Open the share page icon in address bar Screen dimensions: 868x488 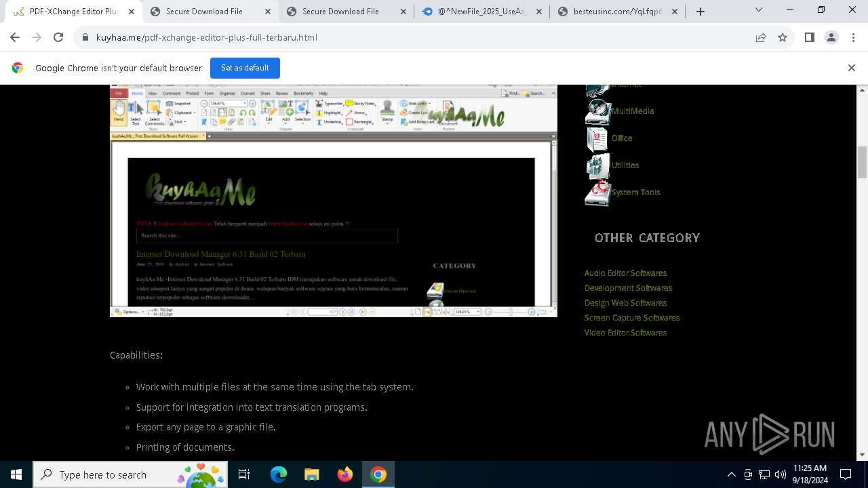[761, 37]
